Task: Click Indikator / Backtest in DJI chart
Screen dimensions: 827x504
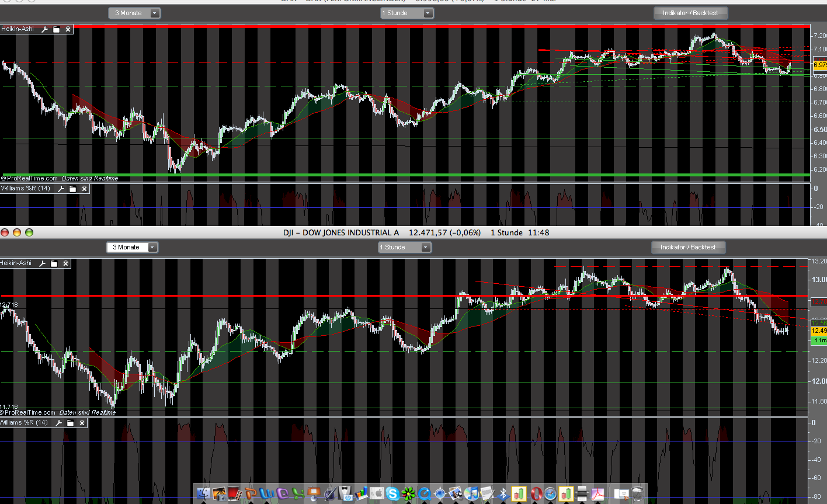Action: point(688,247)
